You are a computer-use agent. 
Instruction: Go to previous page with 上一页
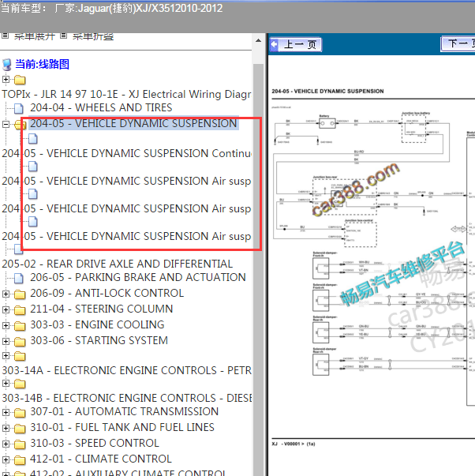tap(295, 45)
